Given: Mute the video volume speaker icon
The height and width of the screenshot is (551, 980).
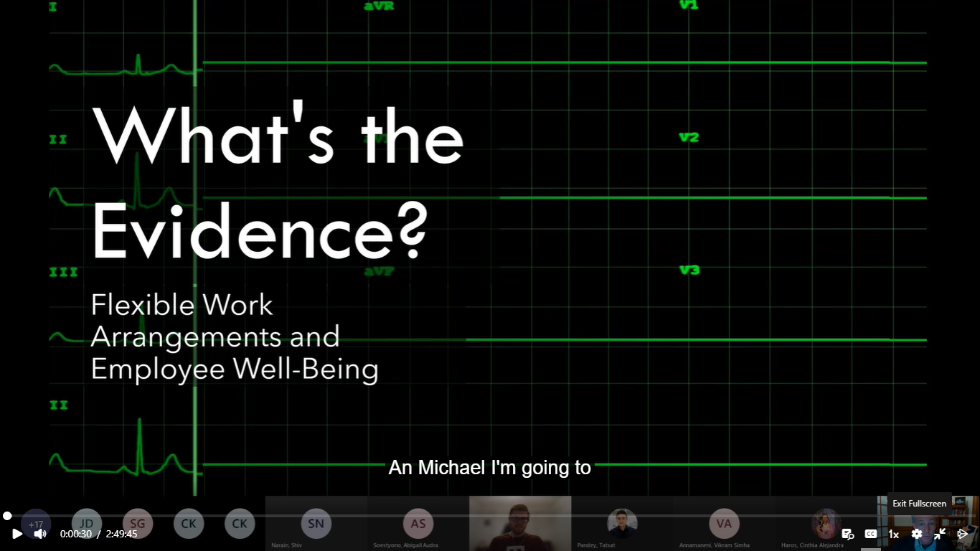Looking at the screenshot, I should pyautogui.click(x=39, y=534).
